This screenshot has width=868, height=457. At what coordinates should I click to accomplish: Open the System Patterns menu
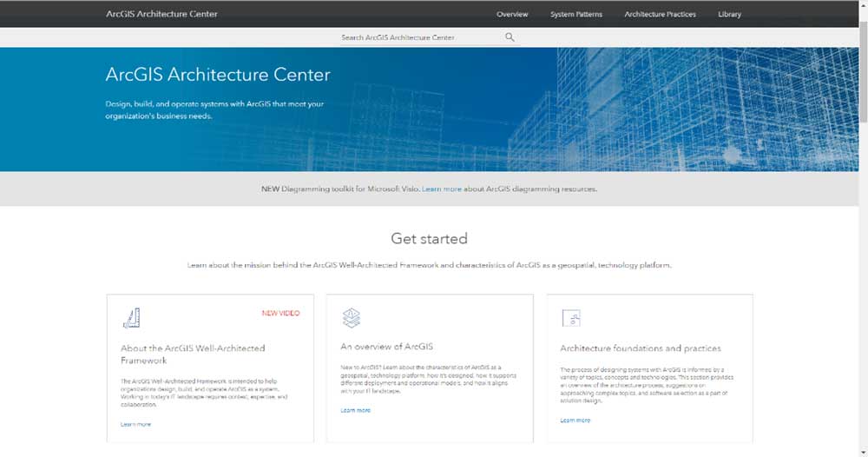pos(575,14)
